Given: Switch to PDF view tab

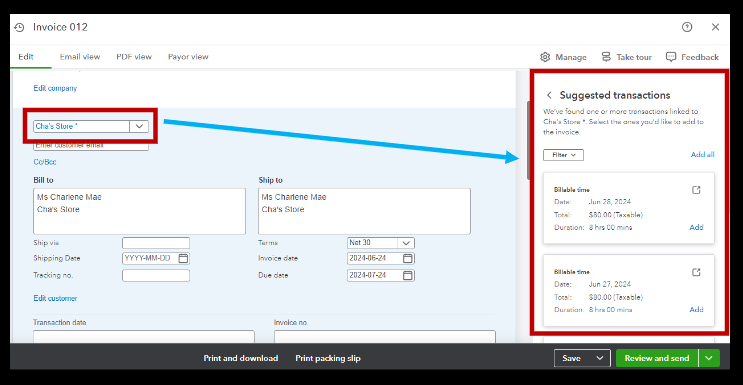Looking at the screenshot, I should pyautogui.click(x=134, y=57).
